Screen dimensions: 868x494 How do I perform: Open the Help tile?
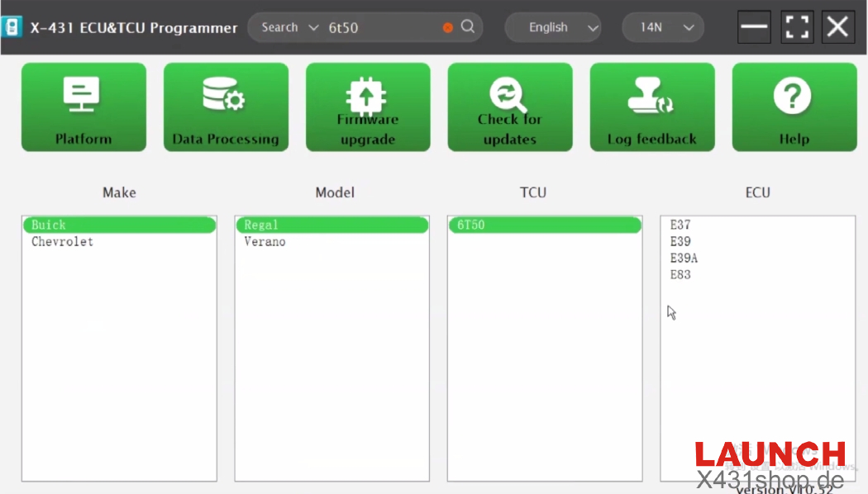click(794, 107)
